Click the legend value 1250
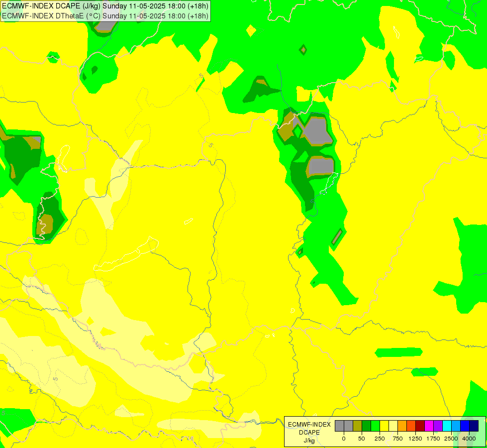 (x=415, y=439)
